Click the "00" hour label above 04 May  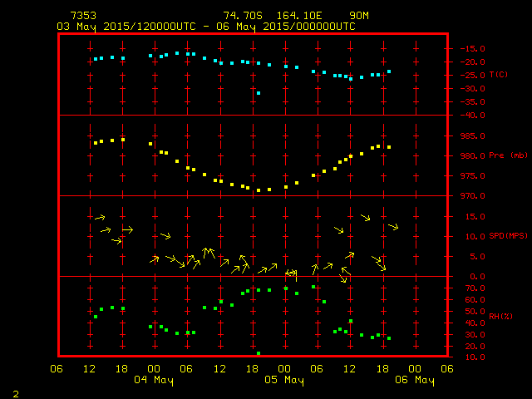pyautogui.click(x=154, y=369)
